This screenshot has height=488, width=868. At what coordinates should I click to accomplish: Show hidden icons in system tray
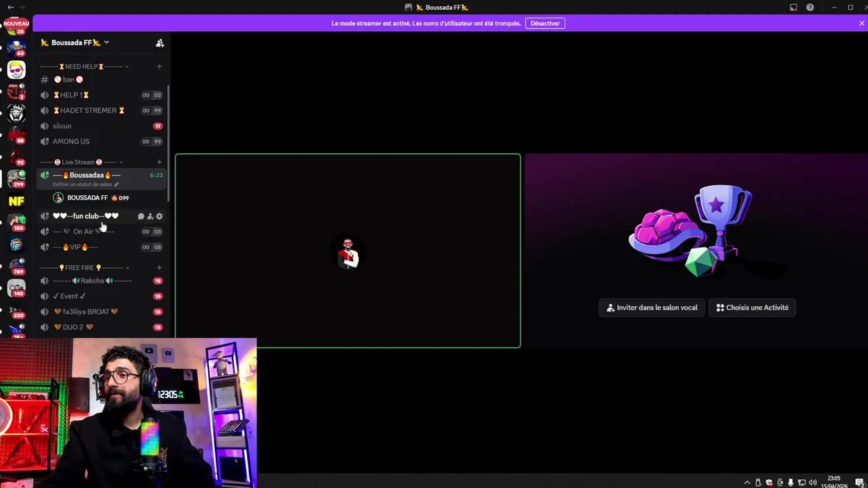[747, 483]
